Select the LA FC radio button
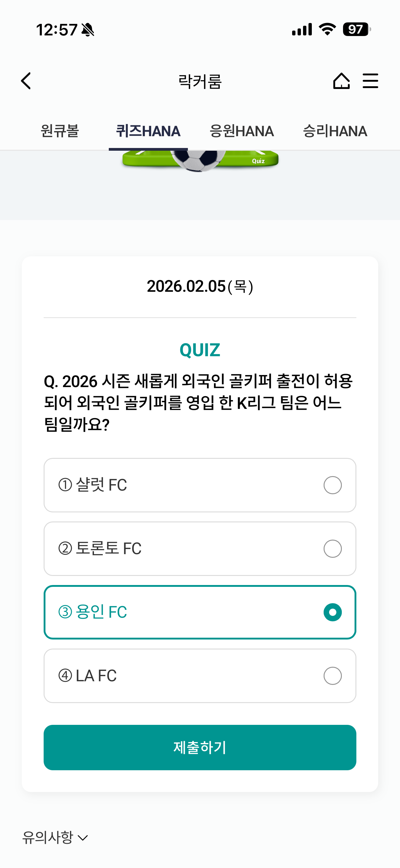Screen dimensions: 400x868 [x=332, y=676]
